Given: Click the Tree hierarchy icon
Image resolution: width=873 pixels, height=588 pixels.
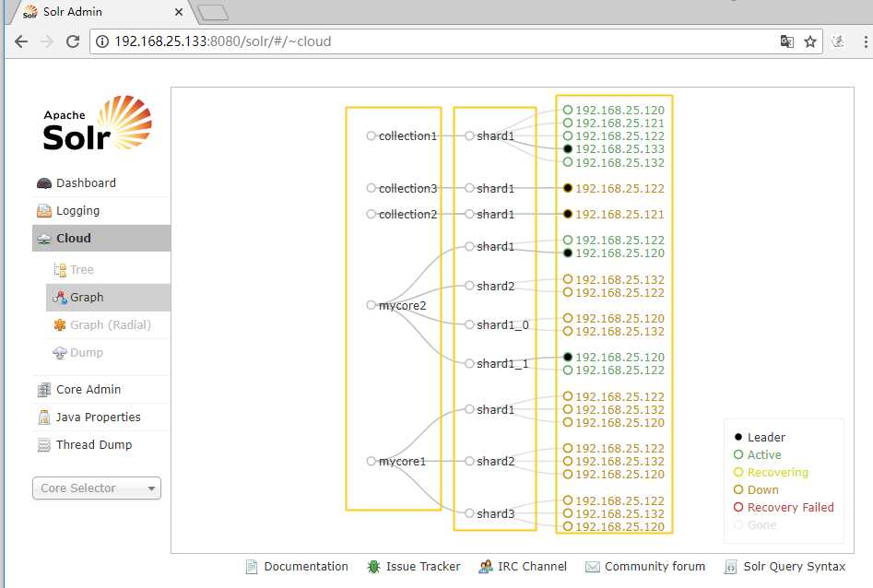Looking at the screenshot, I should (x=60, y=270).
